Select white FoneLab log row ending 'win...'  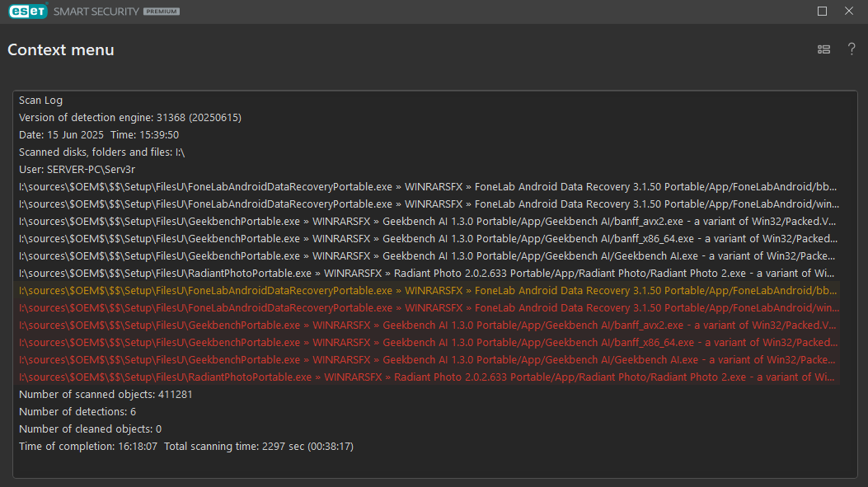click(429, 204)
